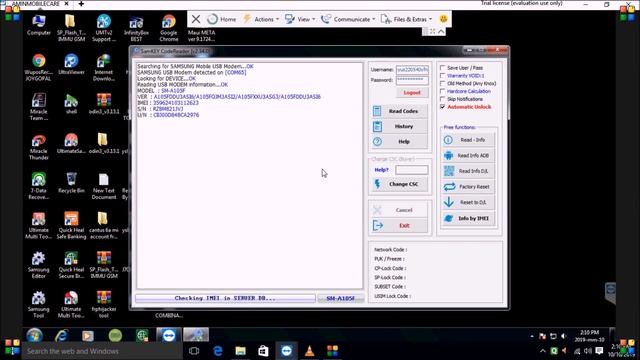Open the Samsung Editor desktop icon

[x=39, y=265]
